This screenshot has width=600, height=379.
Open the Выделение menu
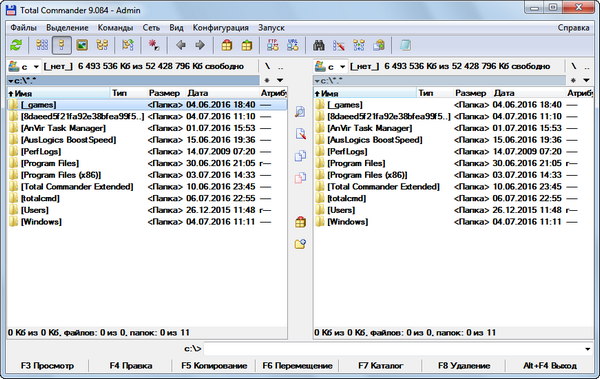point(67,28)
